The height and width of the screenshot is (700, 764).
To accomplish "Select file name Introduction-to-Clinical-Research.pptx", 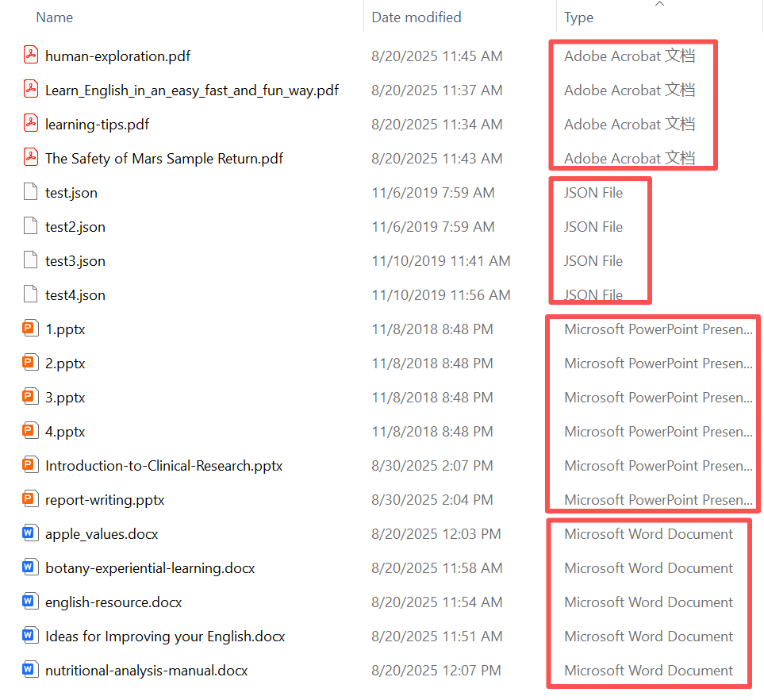I will (x=163, y=466).
